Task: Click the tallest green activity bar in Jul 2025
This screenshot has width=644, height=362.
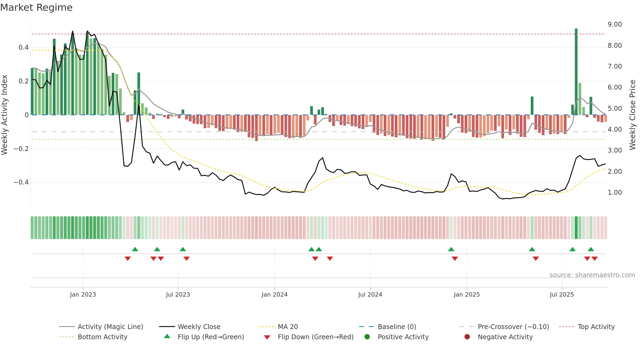Action: 576,72
